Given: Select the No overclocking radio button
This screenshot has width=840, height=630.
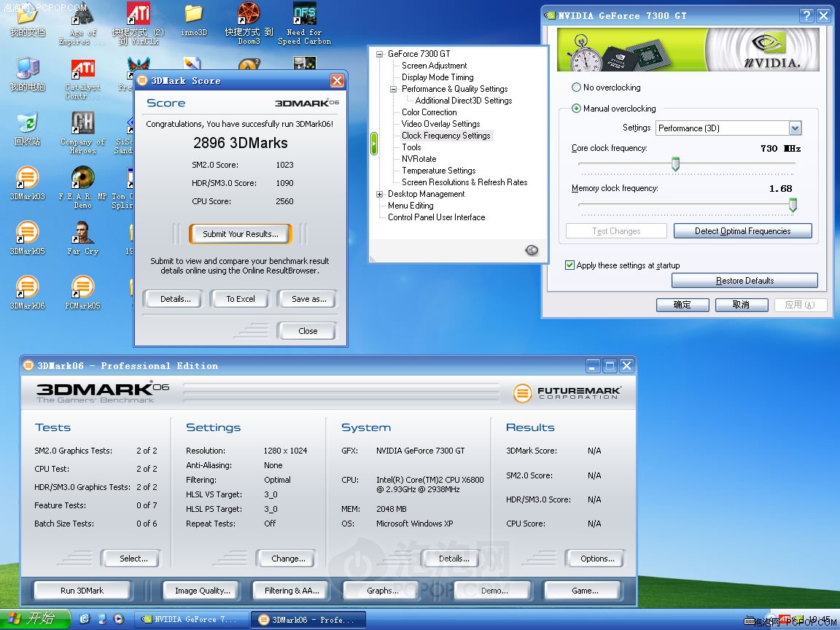Looking at the screenshot, I should click(577, 87).
